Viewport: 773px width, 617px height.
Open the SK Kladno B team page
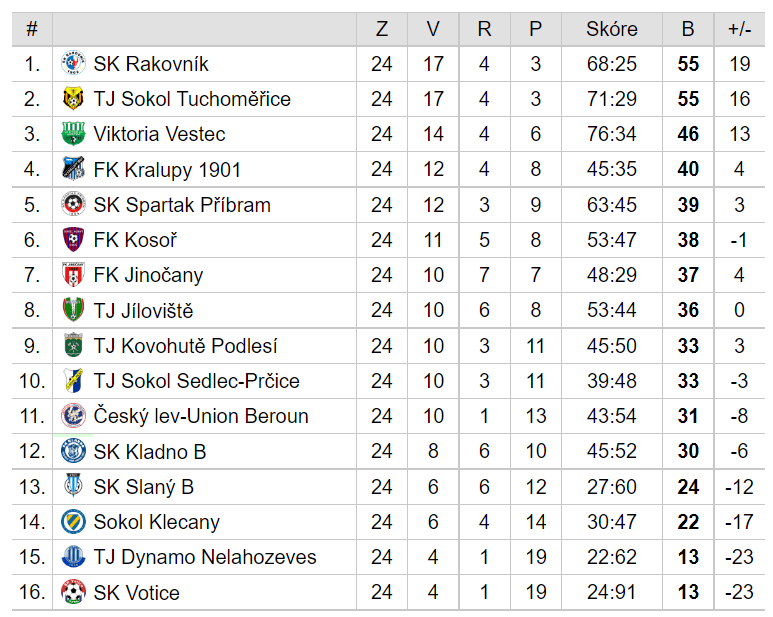(150, 451)
